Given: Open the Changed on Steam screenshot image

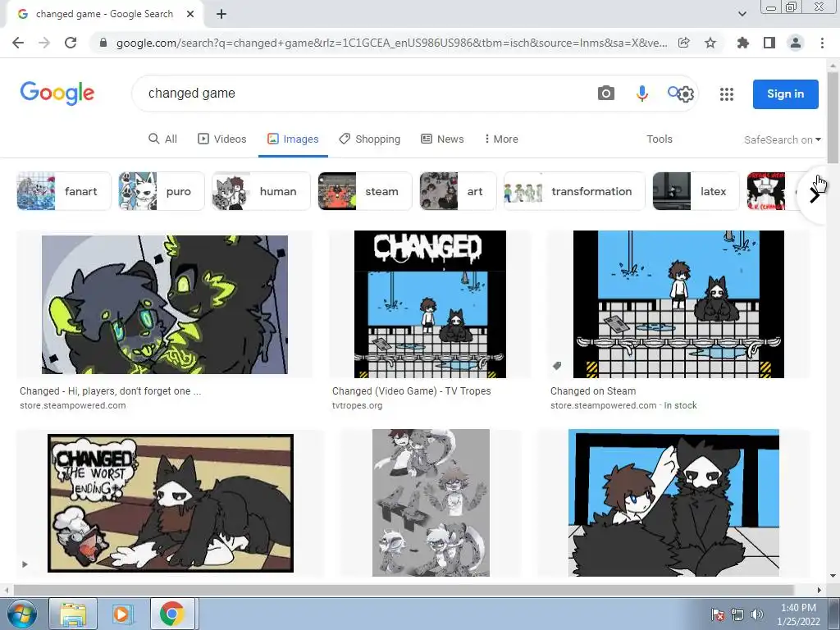Looking at the screenshot, I should 678,304.
